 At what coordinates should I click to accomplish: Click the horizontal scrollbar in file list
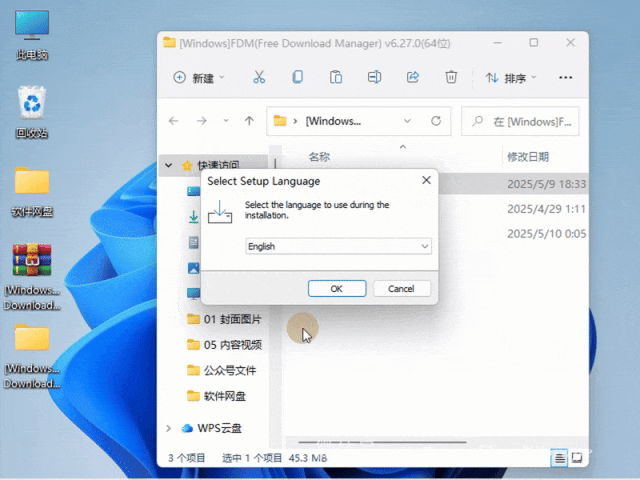pyautogui.click(x=382, y=442)
